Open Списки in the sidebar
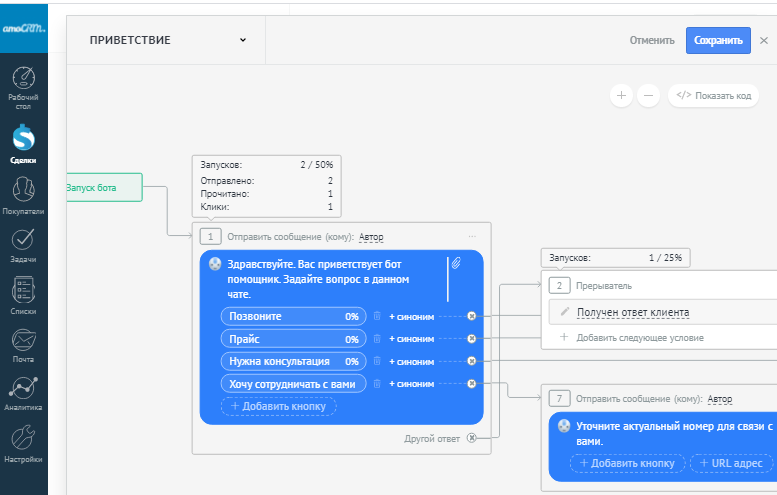777x495 pixels. click(x=23, y=293)
